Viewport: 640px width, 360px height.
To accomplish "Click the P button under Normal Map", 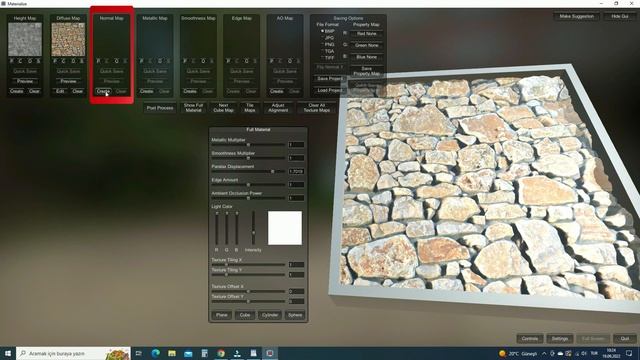I will click(98, 61).
